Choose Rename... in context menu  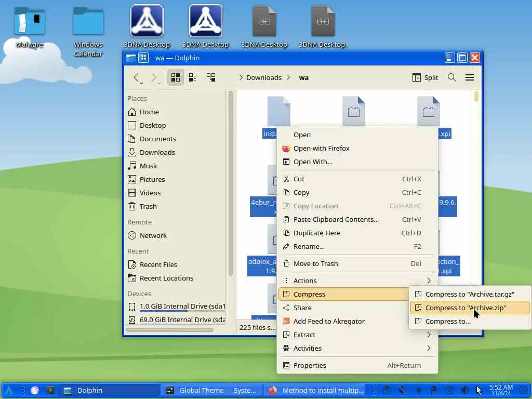(x=357, y=247)
